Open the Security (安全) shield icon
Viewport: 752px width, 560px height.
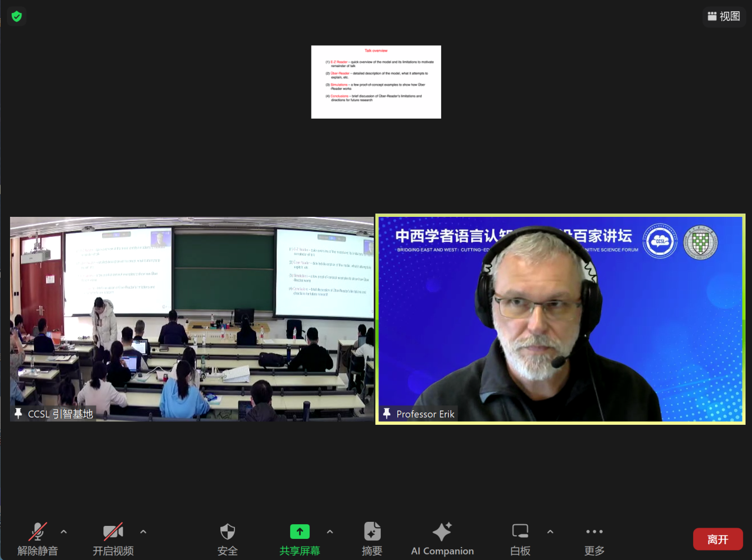coord(227,532)
